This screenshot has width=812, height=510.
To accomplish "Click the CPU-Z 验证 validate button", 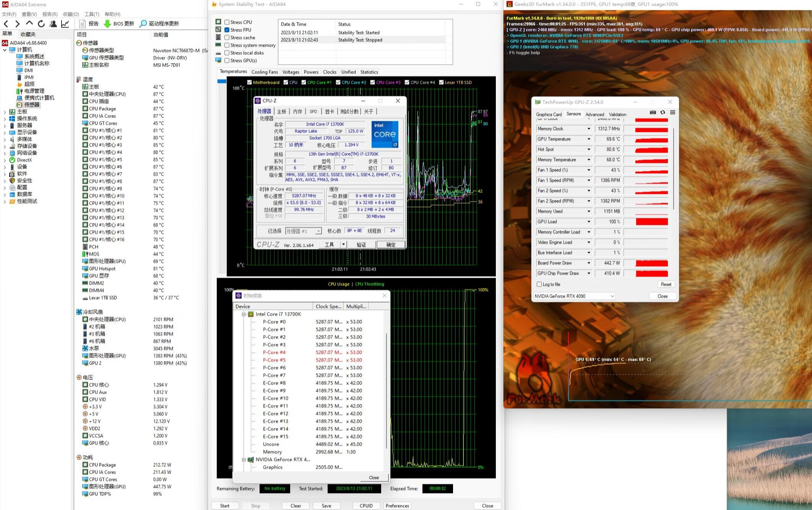I will coord(361,245).
